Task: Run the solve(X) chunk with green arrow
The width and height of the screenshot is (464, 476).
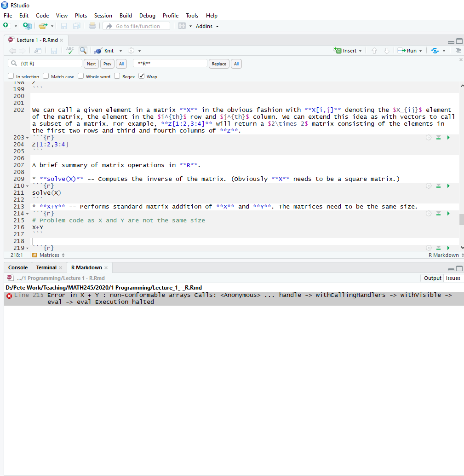Action: 448,186
